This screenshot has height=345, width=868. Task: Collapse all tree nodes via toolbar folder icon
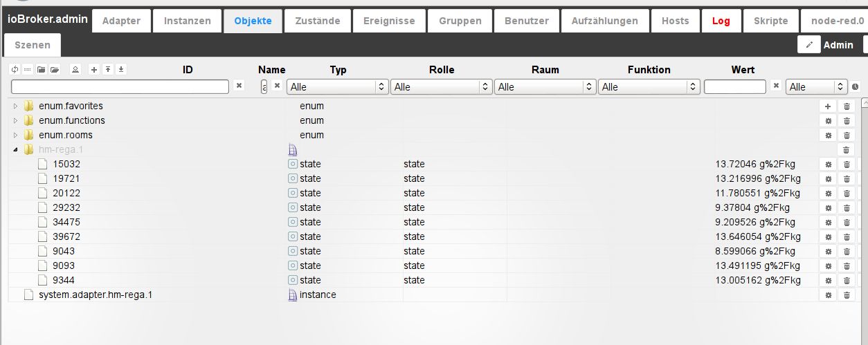(x=42, y=69)
